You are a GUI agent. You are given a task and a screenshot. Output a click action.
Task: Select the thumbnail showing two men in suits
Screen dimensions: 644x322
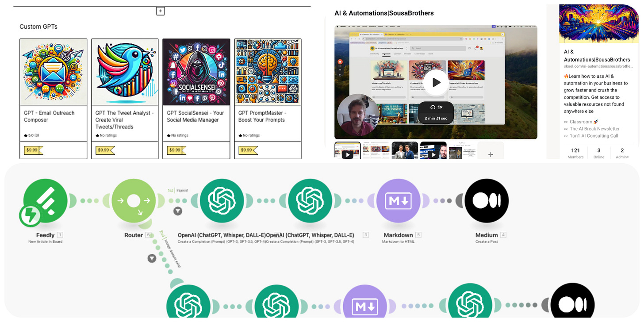tap(405, 150)
